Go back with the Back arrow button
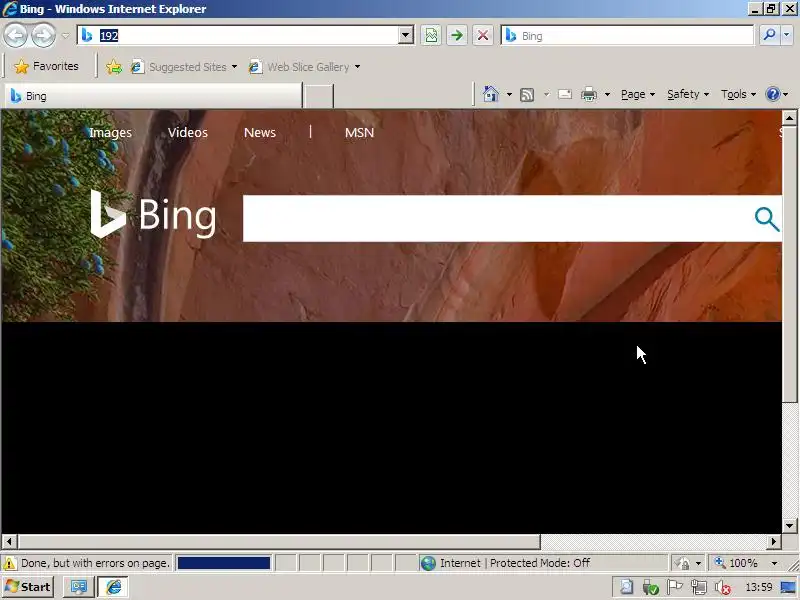Image resolution: width=800 pixels, height=600 pixels. (16, 36)
